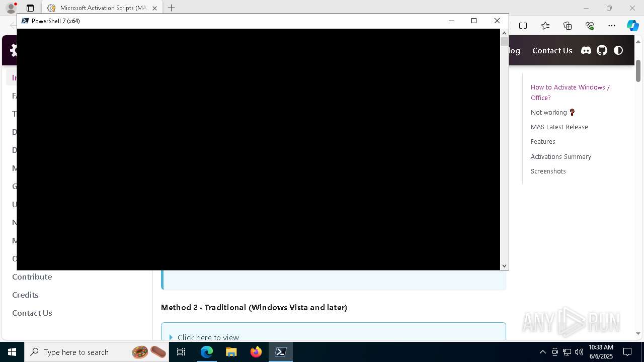Open Contact Us in top navigation
Screen dimensions: 644x362
coord(552,50)
